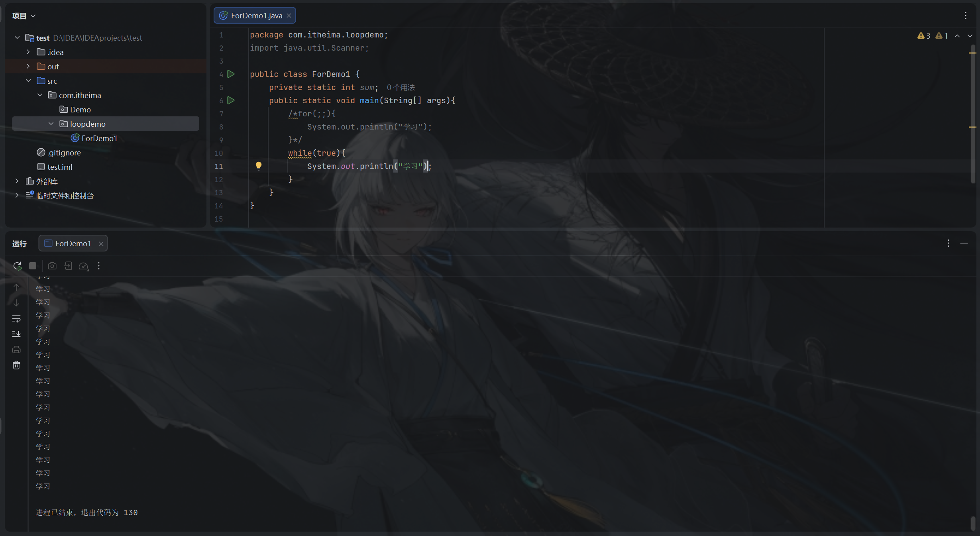The image size is (980, 536).
Task: Clear all console output with trash icon
Action: pyautogui.click(x=16, y=365)
